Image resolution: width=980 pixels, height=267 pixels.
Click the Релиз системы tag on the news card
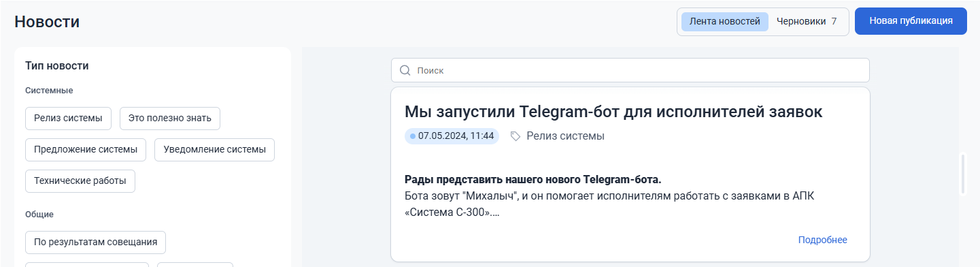[565, 136]
